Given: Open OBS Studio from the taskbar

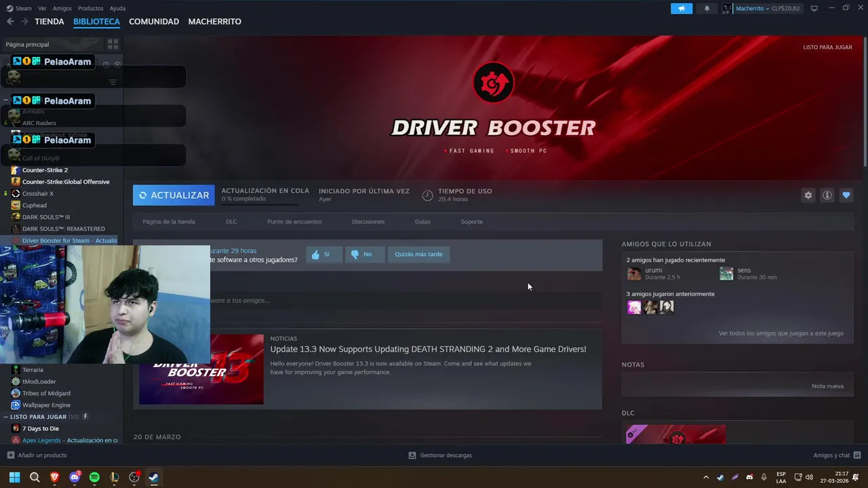Looking at the screenshot, I should pos(134,477).
